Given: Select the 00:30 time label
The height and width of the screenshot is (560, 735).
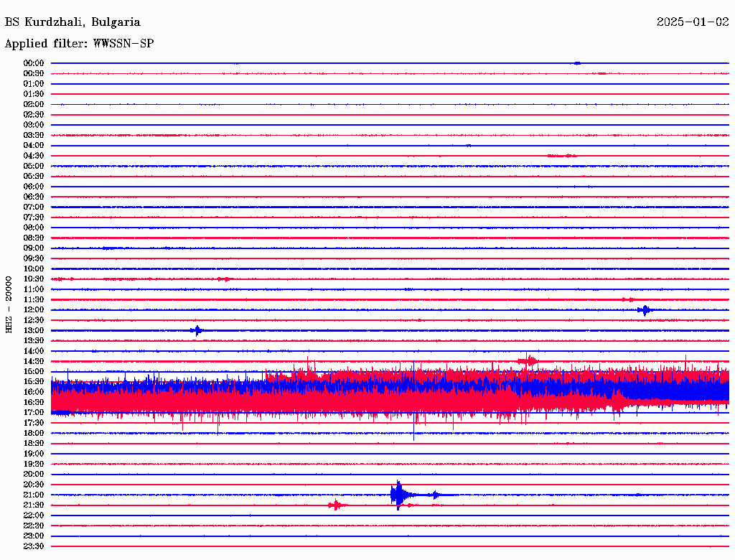Looking at the screenshot, I should [x=34, y=73].
